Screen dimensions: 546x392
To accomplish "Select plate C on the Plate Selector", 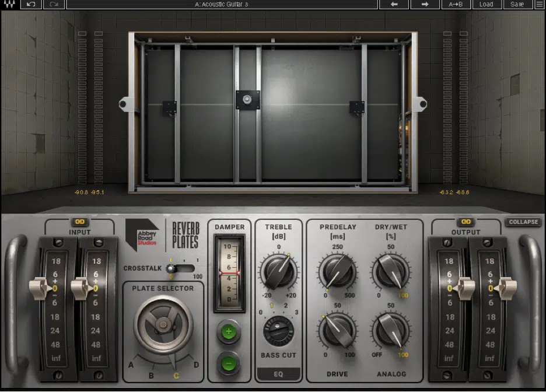I will tap(176, 376).
